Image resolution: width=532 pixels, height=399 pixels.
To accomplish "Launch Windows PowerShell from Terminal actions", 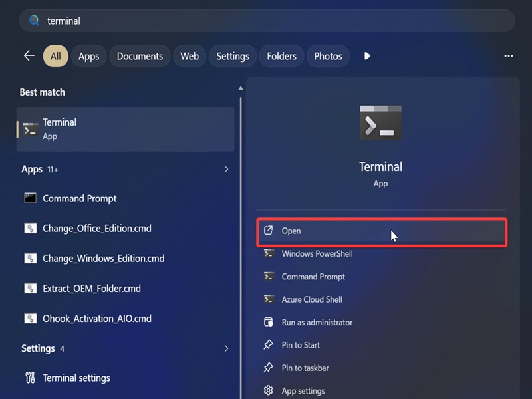I will pos(382,254).
